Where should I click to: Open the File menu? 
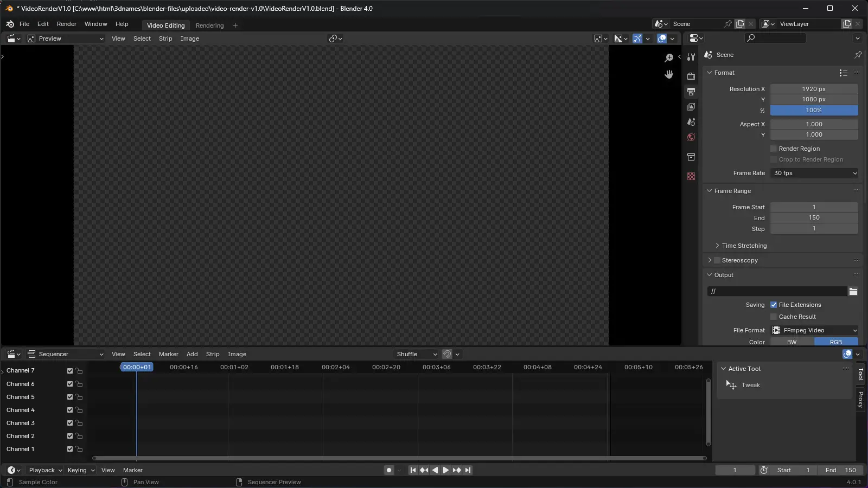(x=24, y=24)
